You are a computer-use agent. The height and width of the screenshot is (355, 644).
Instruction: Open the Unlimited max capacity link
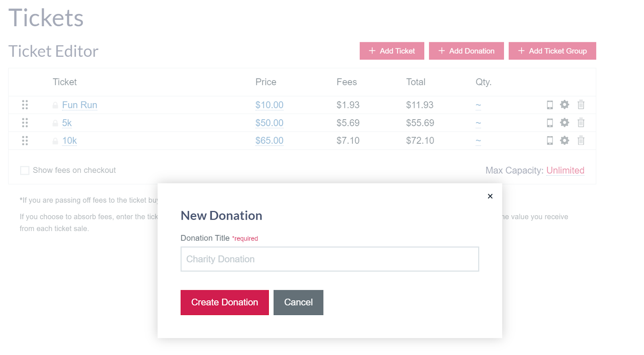[565, 170]
